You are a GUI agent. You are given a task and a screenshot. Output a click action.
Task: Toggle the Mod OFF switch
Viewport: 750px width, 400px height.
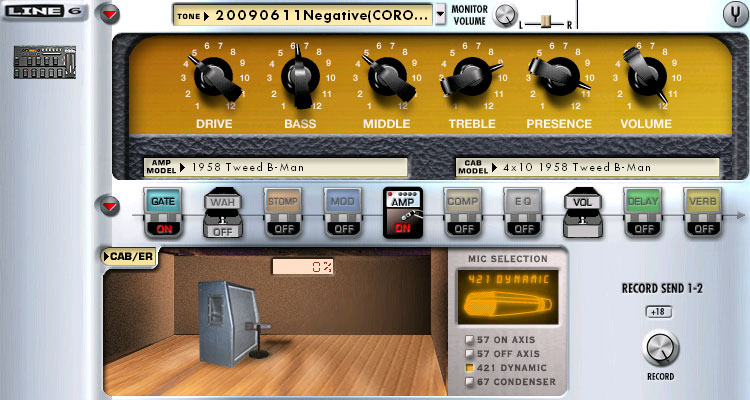pyautogui.click(x=343, y=229)
